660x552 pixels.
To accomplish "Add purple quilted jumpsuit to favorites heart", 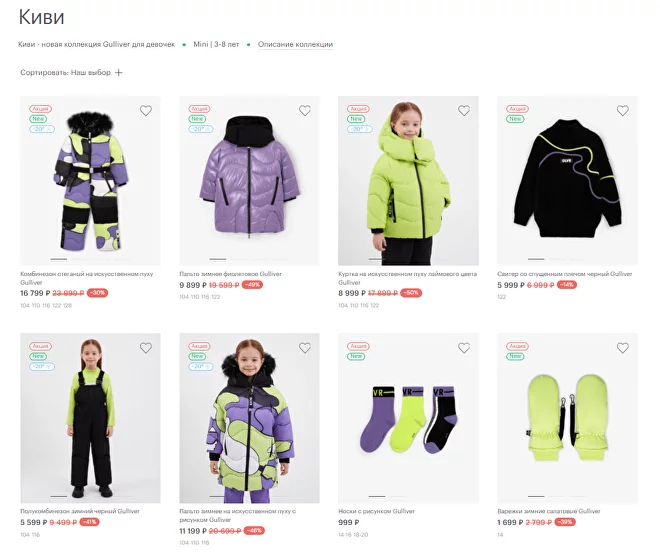I will point(146,110).
